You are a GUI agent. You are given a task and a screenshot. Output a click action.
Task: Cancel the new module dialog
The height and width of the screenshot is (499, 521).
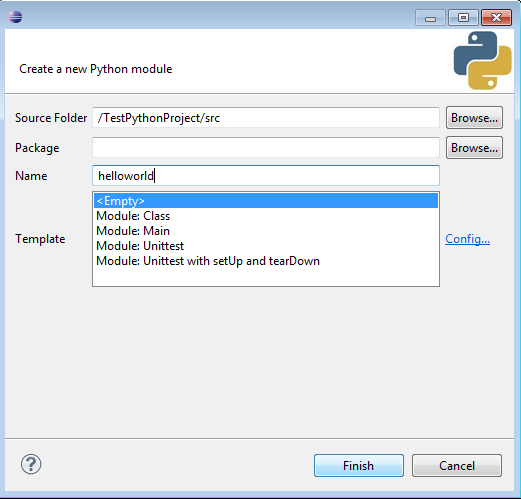(x=457, y=465)
